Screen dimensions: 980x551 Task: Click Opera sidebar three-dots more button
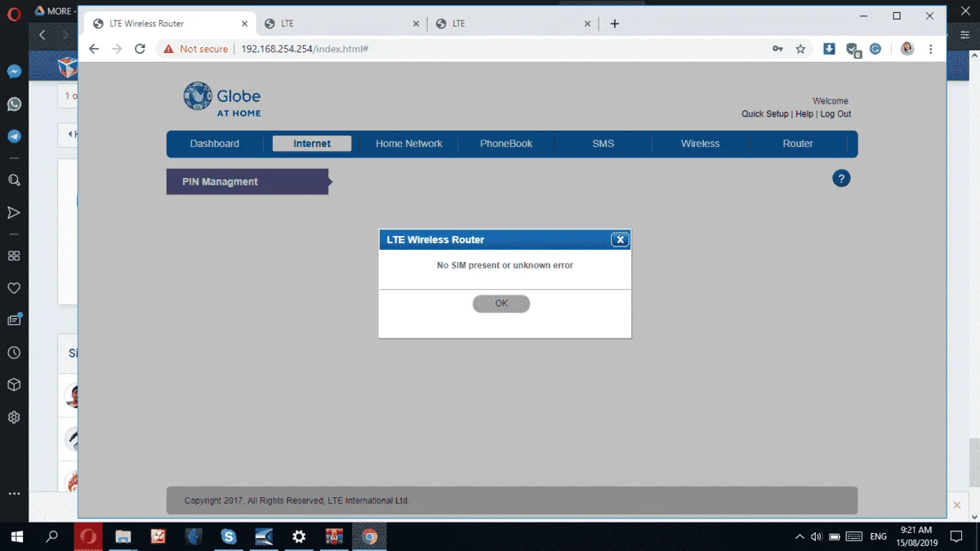tap(14, 494)
